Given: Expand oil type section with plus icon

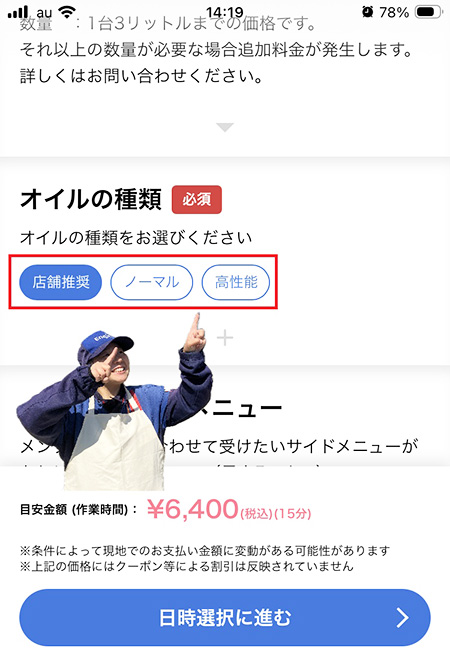Looking at the screenshot, I should coord(225,338).
